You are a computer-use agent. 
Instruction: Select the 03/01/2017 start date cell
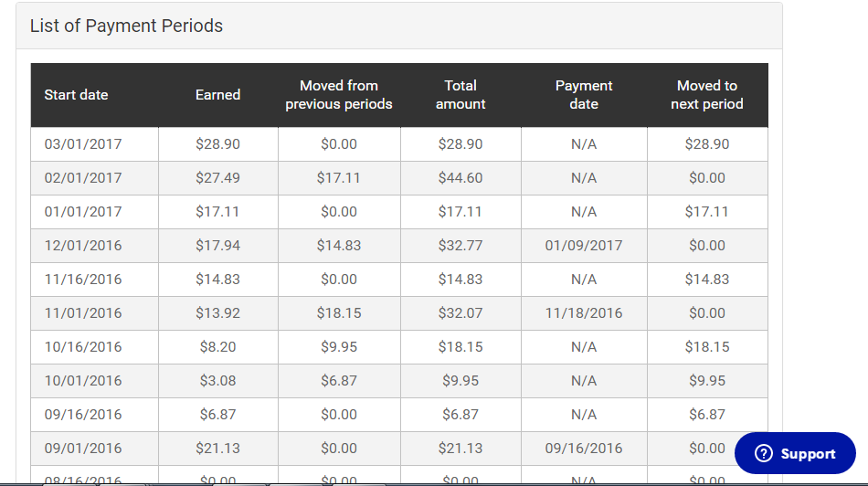(83, 144)
